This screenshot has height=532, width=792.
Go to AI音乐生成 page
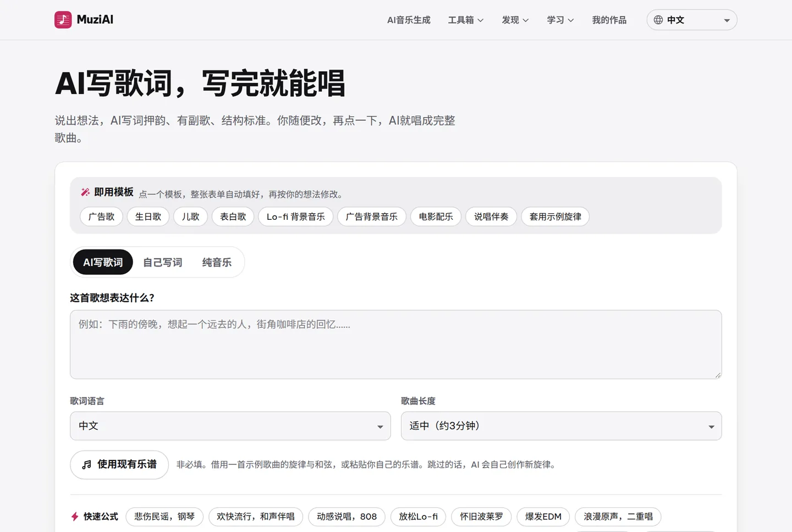[409, 20]
